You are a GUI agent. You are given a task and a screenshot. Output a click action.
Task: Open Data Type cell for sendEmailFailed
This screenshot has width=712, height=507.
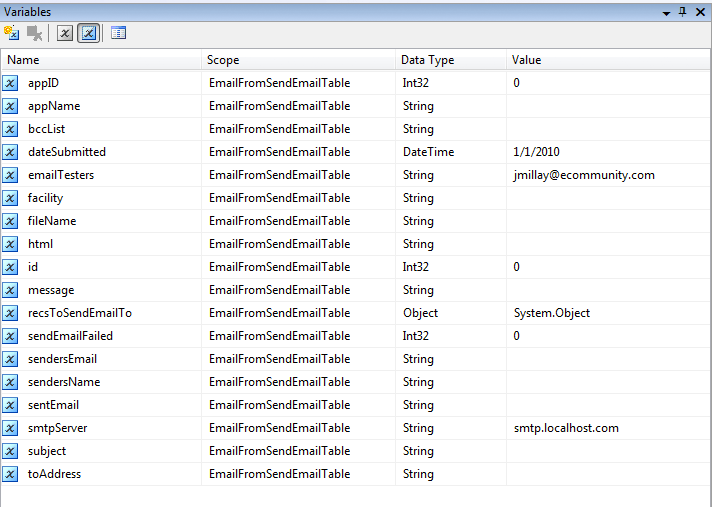pos(450,336)
